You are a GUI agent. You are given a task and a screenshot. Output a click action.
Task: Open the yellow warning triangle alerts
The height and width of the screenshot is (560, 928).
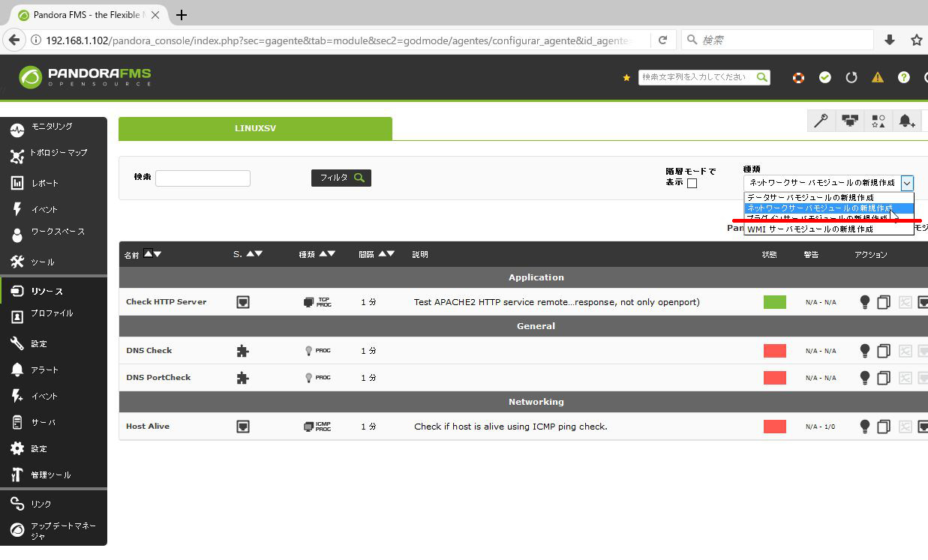tap(878, 77)
